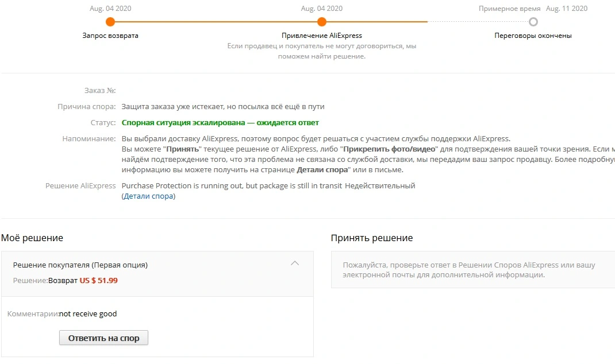The height and width of the screenshot is (364, 615).
Task: Select the 'Запрос возврата' step label
Action: (x=110, y=36)
